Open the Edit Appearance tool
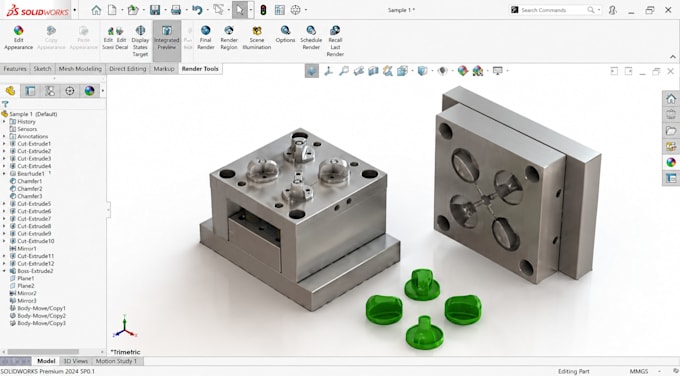 pyautogui.click(x=18, y=38)
